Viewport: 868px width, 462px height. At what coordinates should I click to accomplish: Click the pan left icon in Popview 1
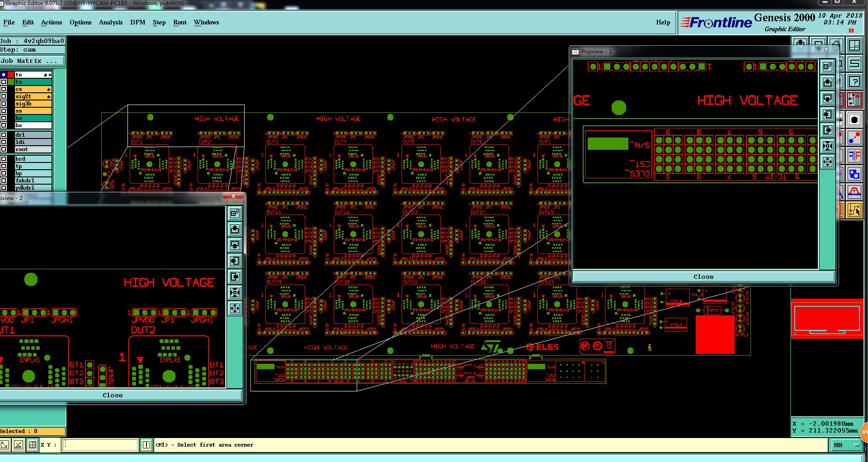pyautogui.click(x=827, y=114)
